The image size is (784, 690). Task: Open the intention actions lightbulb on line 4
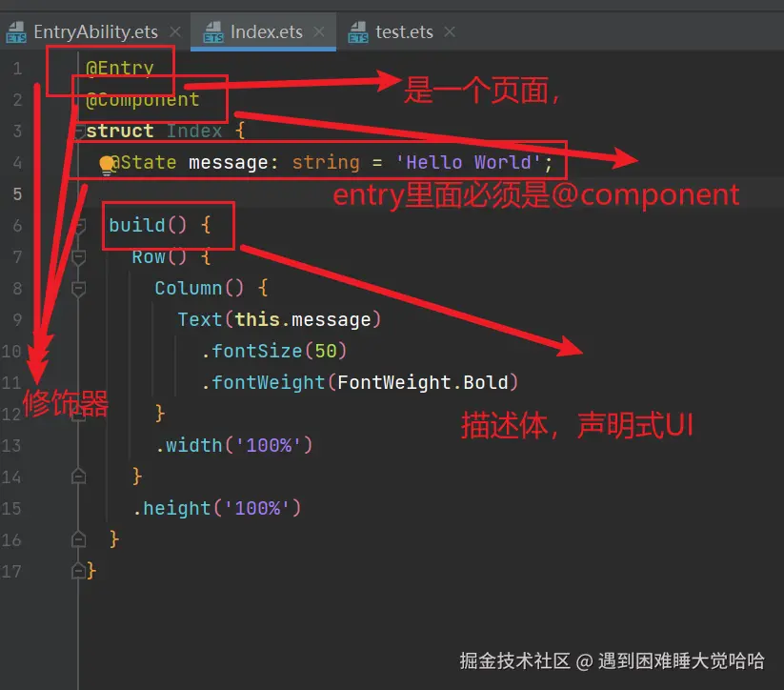pos(105,162)
